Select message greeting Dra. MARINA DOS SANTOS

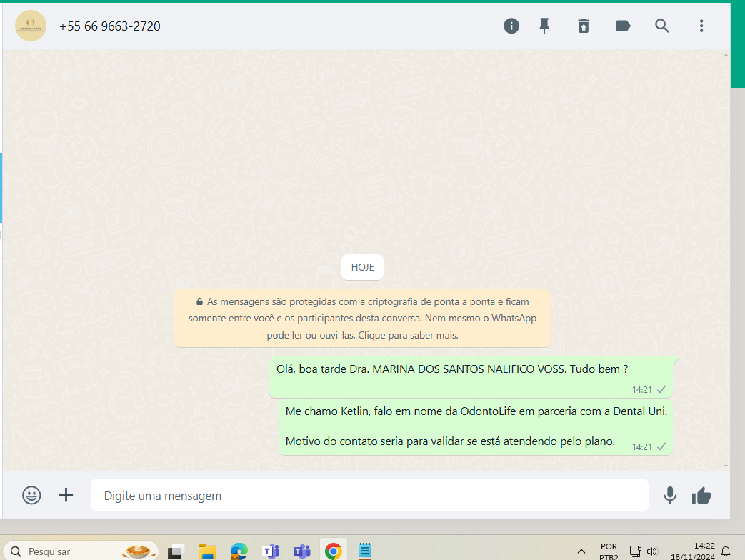471,378
